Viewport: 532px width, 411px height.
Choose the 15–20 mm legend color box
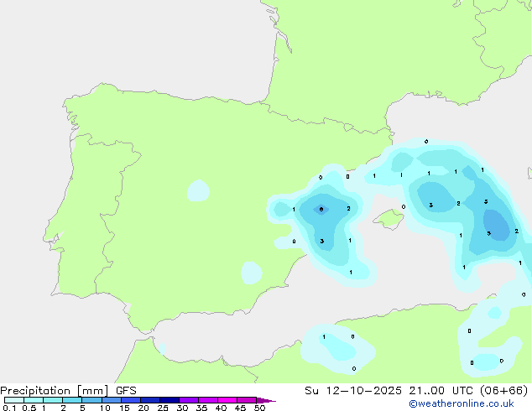click(131, 400)
